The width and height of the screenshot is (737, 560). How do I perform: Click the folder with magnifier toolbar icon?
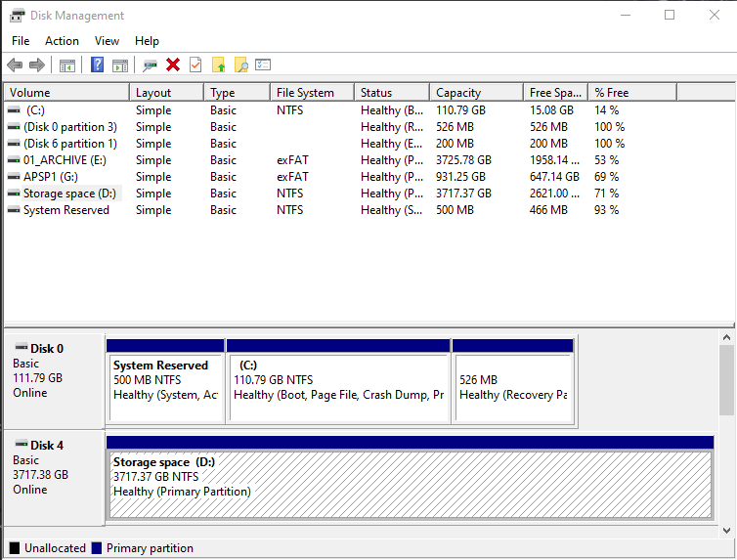[x=241, y=65]
